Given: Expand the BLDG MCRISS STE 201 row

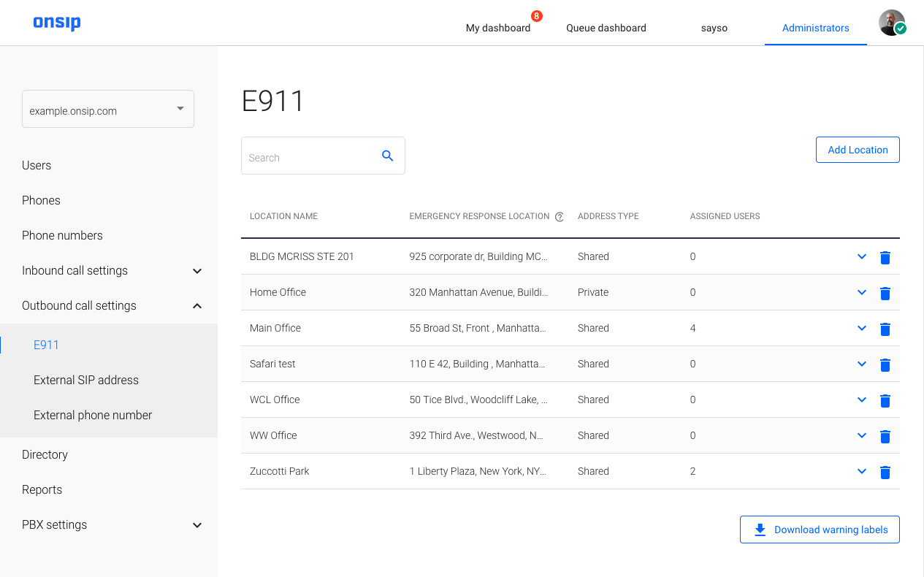Looking at the screenshot, I should [862, 256].
